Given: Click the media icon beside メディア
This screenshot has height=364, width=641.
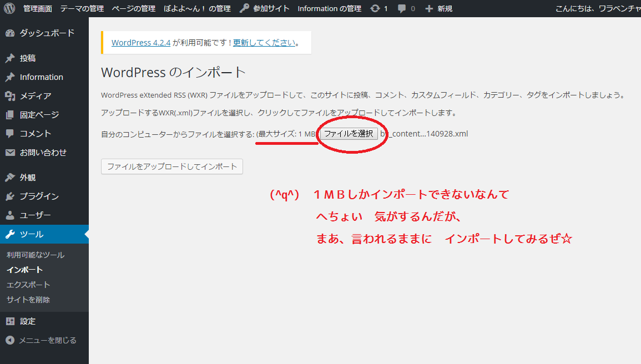Looking at the screenshot, I should (x=10, y=95).
